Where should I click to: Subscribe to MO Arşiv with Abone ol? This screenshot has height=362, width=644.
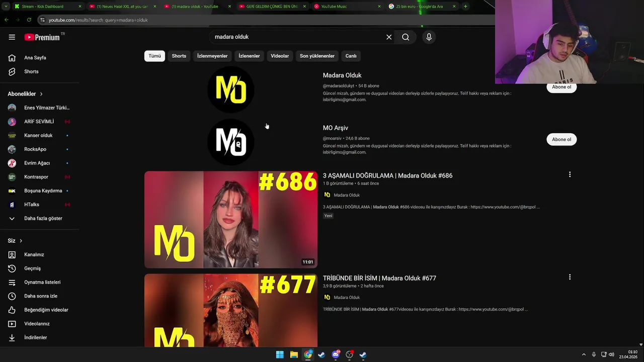tap(561, 139)
